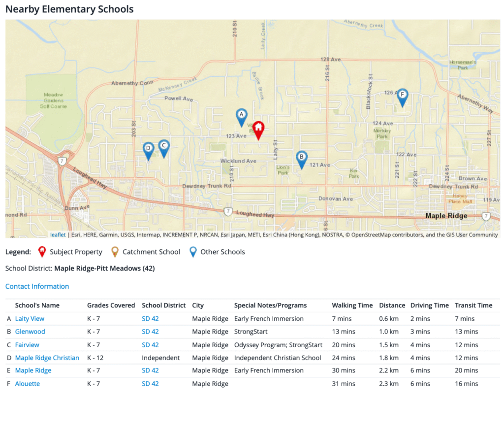Click the Highway 7 shield near Maple Ridge

coord(486,216)
